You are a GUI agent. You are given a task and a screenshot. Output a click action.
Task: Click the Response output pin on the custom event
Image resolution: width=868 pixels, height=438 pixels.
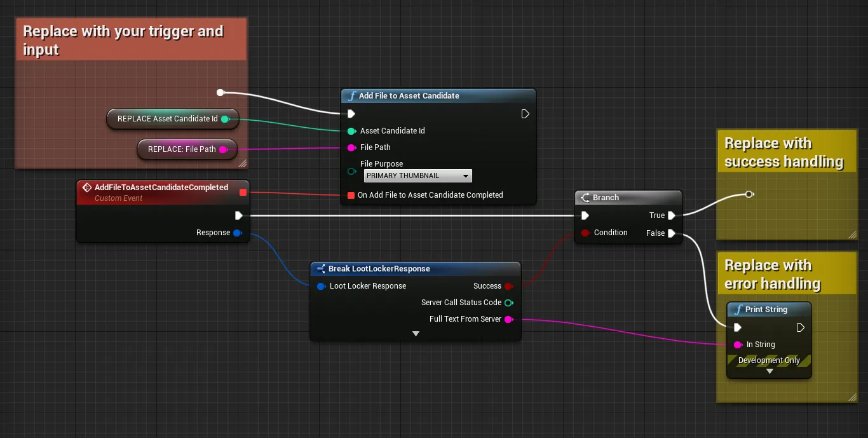tap(237, 233)
